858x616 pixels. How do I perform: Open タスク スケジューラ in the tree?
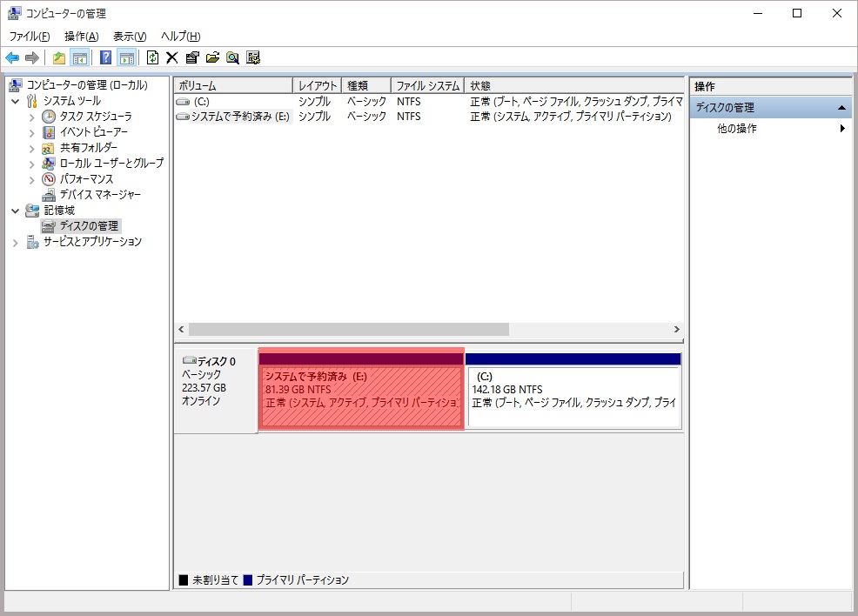(95, 116)
